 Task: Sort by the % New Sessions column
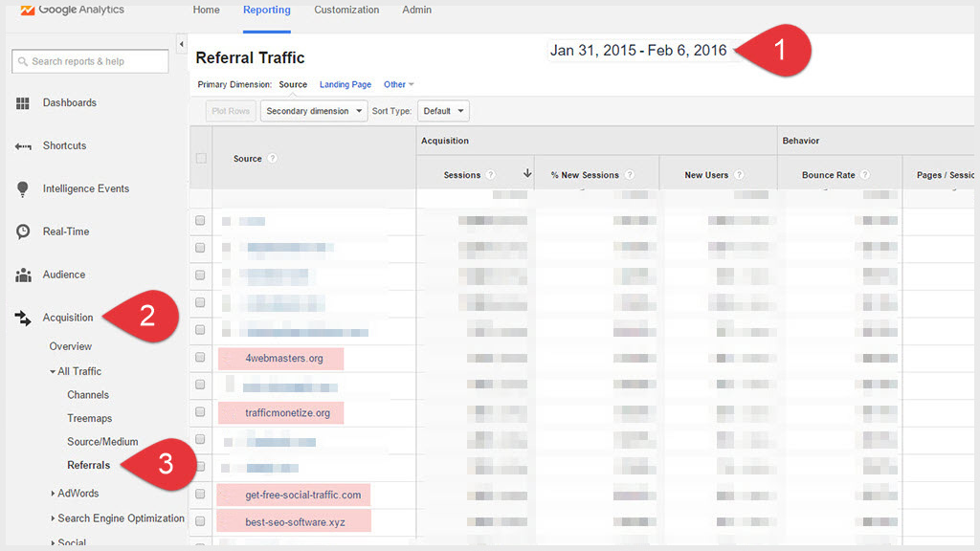(x=585, y=175)
